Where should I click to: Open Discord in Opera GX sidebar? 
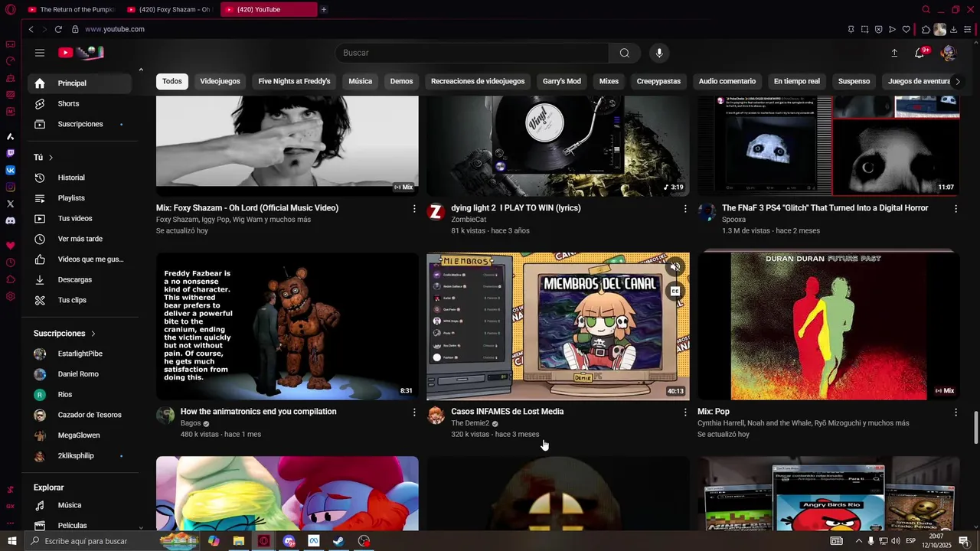click(10, 220)
